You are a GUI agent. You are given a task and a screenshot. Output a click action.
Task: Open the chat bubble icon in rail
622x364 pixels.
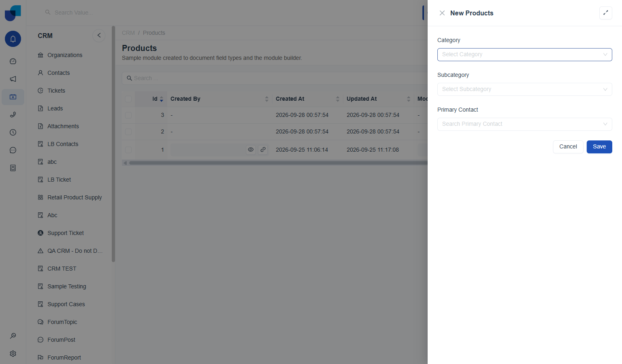[x=13, y=150]
